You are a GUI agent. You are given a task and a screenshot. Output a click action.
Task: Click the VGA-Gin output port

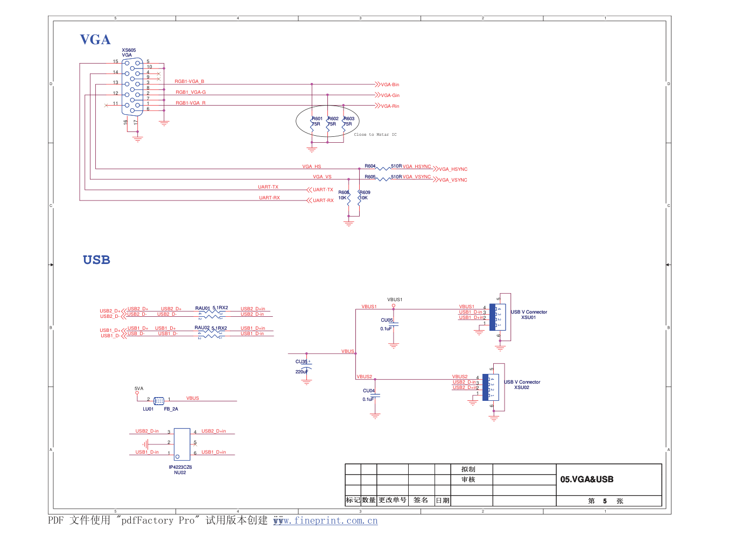coord(387,95)
